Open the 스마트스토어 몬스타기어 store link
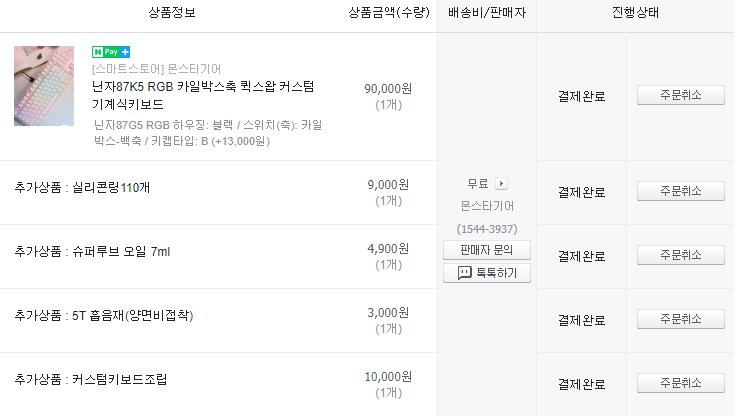Screen dimensions: 737x416 click(x=157, y=69)
